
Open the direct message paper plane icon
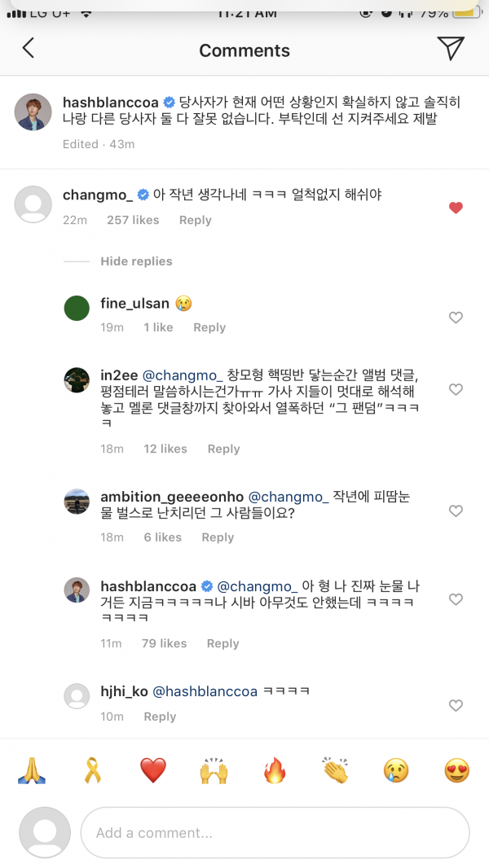[x=451, y=48]
